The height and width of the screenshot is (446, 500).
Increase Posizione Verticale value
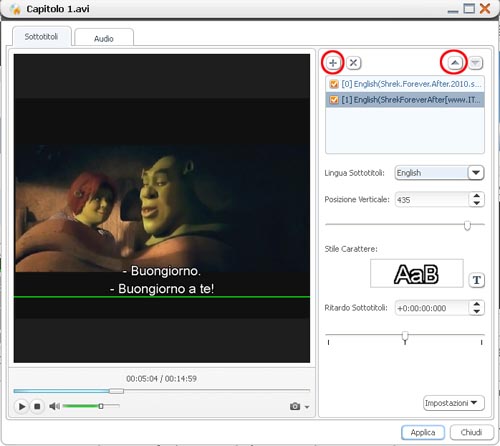[477, 196]
